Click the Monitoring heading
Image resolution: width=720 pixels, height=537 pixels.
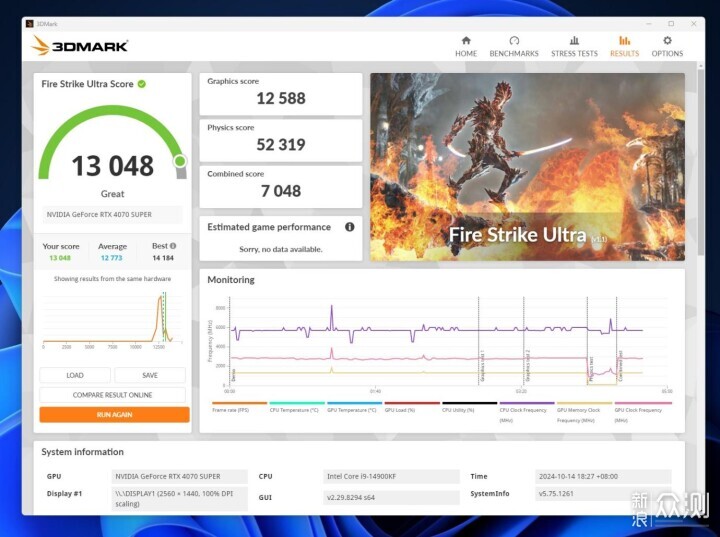tap(231, 280)
